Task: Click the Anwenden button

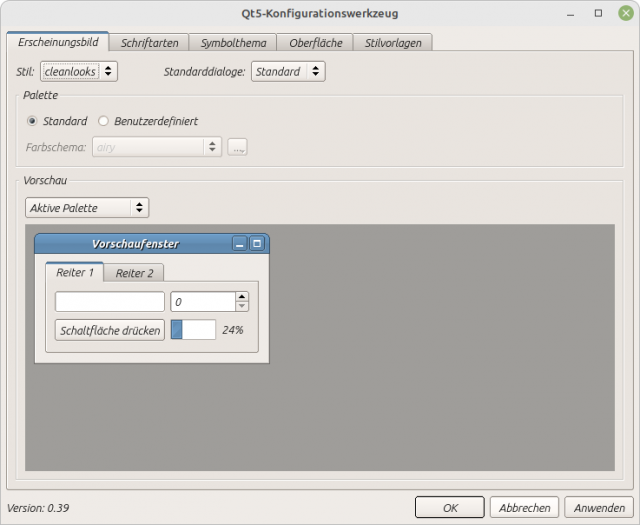Action: (x=599, y=507)
